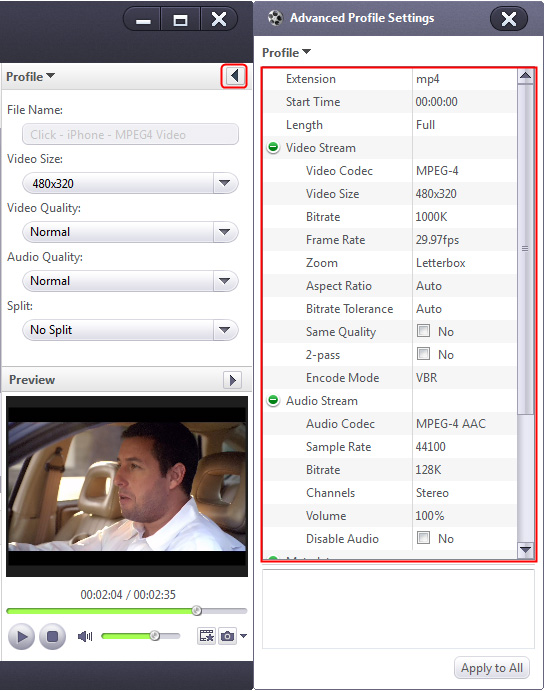Select the Extension value mp4
This screenshot has width=545, height=691.
pos(427,79)
